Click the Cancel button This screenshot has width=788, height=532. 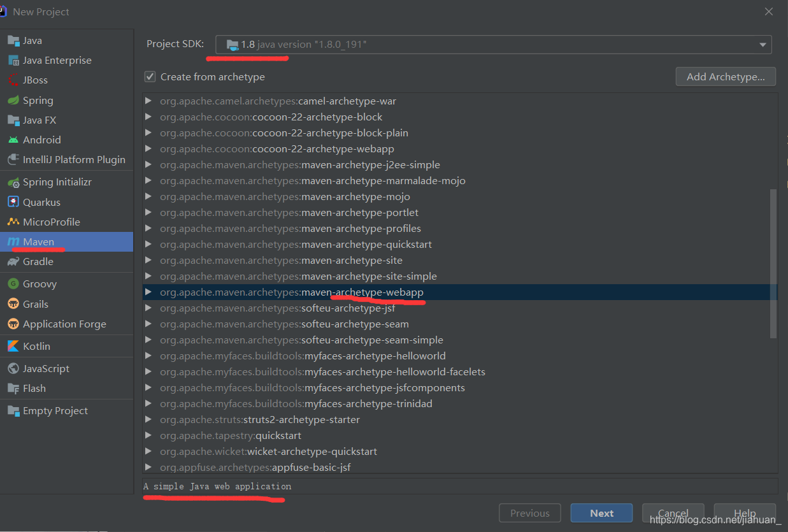click(673, 514)
